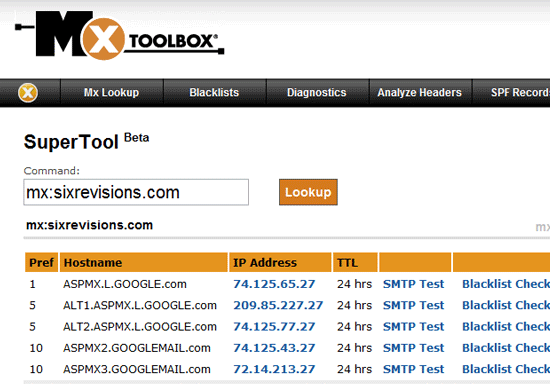550x384 pixels.
Task: Select hostname ALT1.ASPMX.L.GOOGLE.com text
Action: coord(140,305)
